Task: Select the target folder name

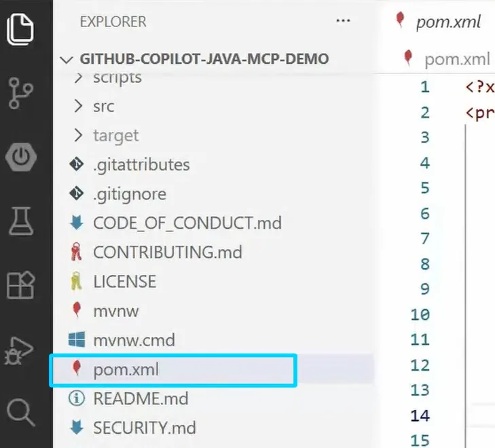Action: pyautogui.click(x=116, y=136)
